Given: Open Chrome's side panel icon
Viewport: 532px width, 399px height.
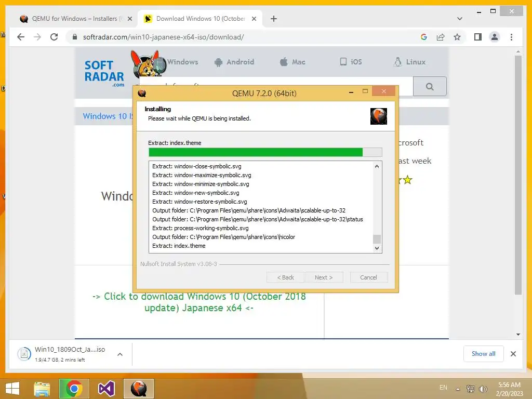Looking at the screenshot, I should (478, 37).
